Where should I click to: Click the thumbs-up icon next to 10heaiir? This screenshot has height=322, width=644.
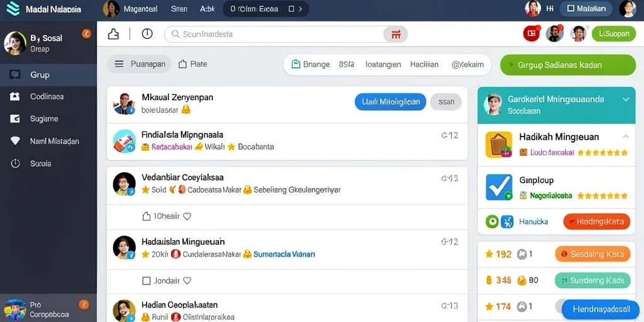pos(146,216)
